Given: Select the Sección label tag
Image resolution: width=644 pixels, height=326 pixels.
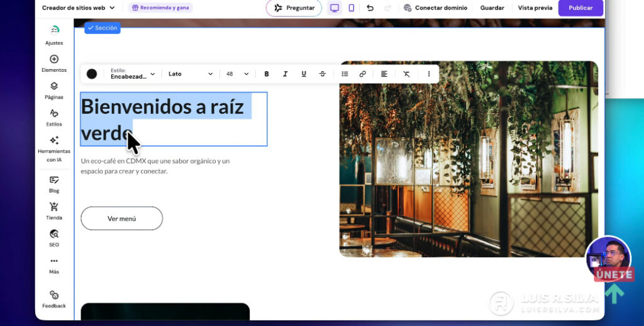Looking at the screenshot, I should 103,28.
